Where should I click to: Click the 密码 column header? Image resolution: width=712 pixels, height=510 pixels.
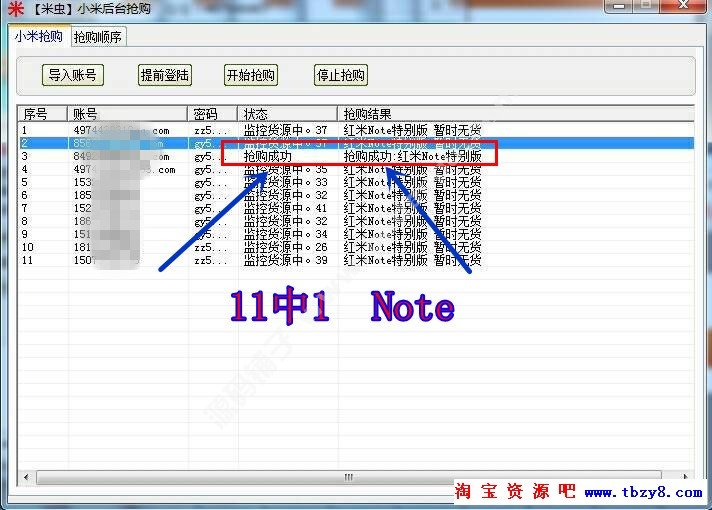point(212,113)
